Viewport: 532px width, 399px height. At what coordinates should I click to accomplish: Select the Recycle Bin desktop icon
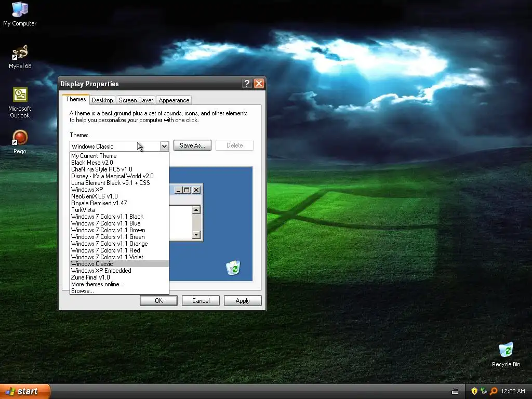pyautogui.click(x=506, y=354)
